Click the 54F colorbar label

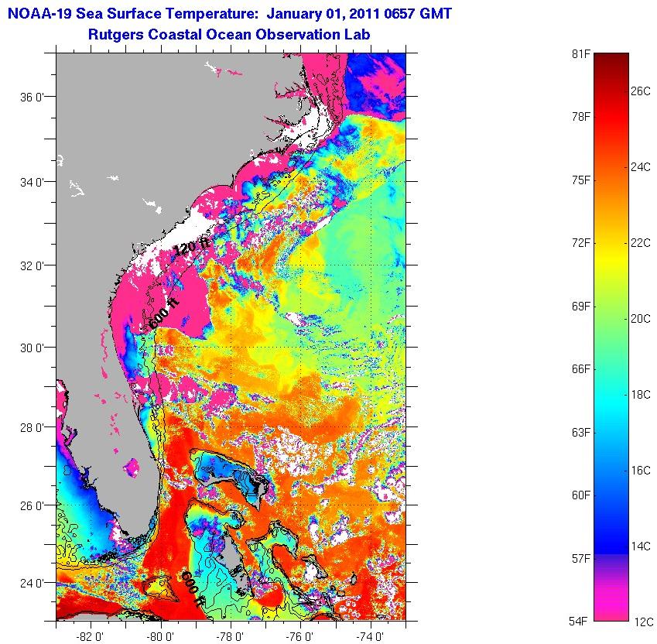[x=578, y=622]
